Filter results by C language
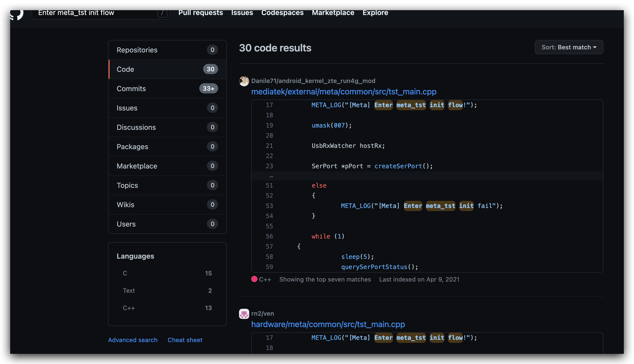This screenshot has width=634, height=364. [x=167, y=273]
